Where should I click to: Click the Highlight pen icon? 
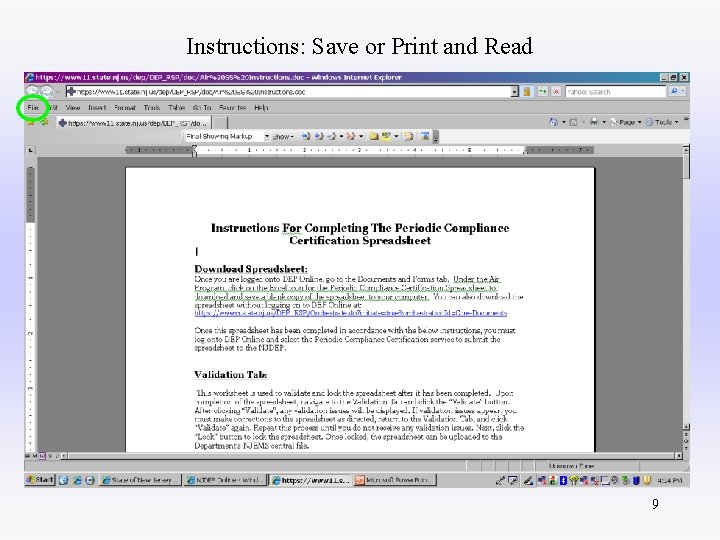coord(386,136)
